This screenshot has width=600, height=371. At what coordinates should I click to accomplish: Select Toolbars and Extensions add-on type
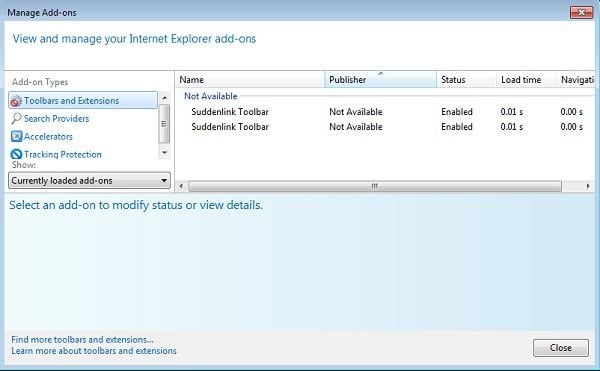[x=83, y=100]
